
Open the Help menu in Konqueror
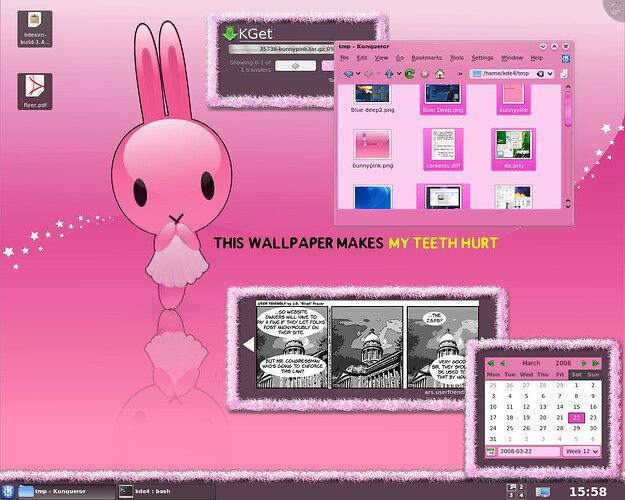537,58
